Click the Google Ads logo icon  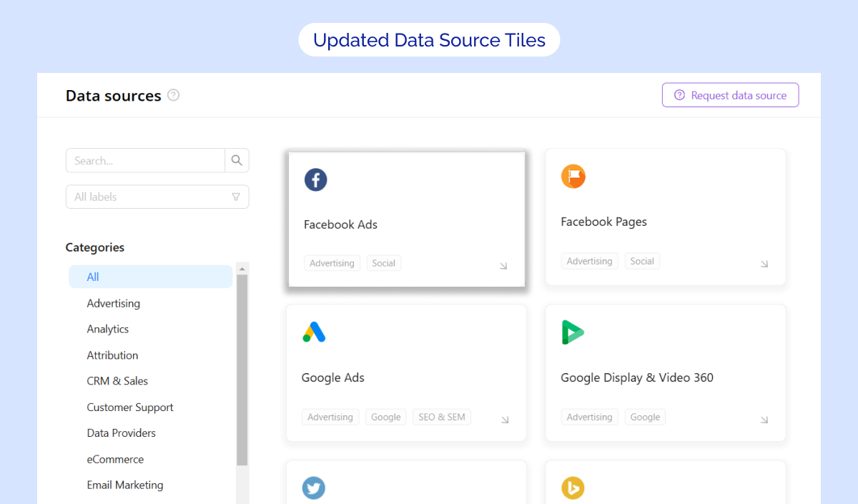pyautogui.click(x=314, y=332)
